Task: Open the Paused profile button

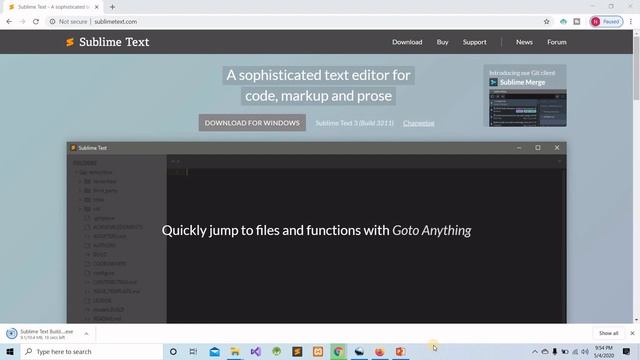Action: coord(607,22)
